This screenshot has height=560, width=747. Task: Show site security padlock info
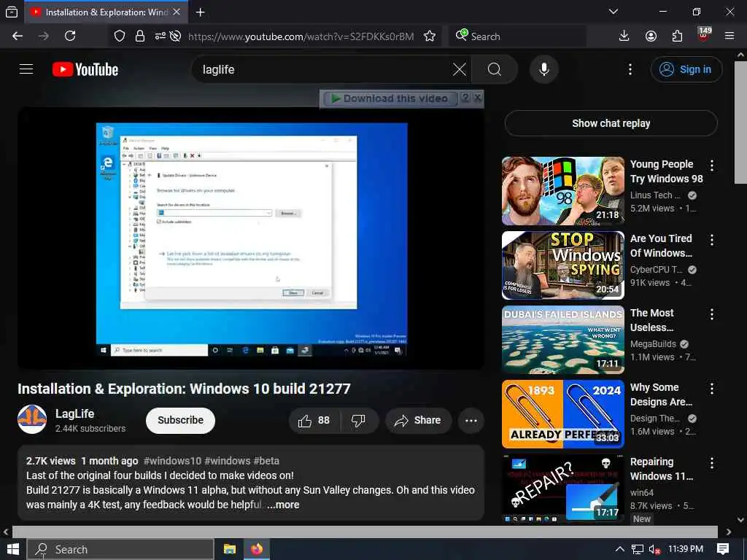coord(140,36)
